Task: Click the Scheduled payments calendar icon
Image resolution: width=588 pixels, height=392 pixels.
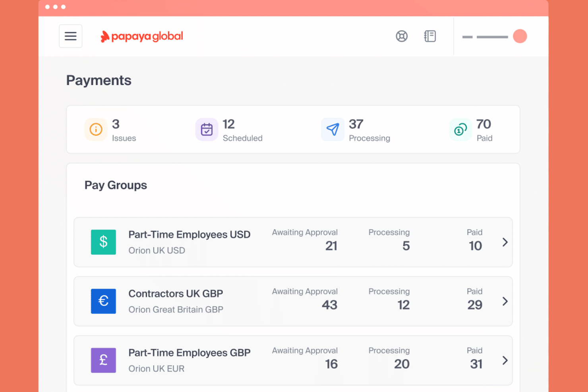Action: [x=207, y=129]
